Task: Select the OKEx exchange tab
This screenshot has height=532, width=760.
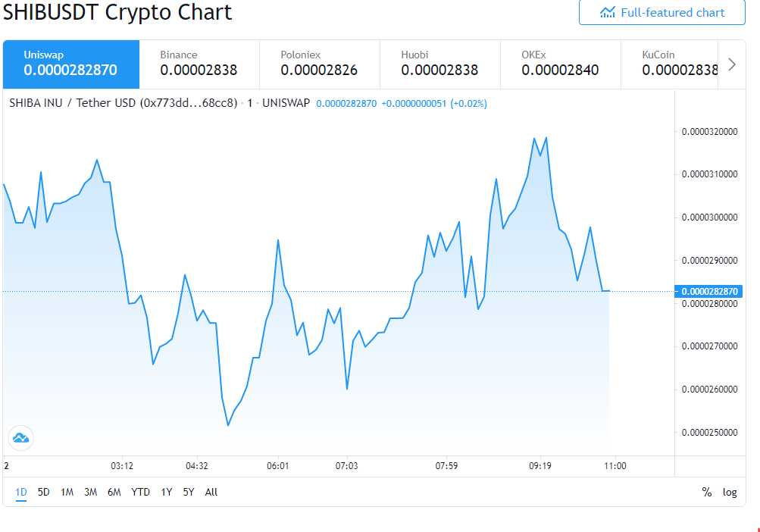Action: [561, 64]
